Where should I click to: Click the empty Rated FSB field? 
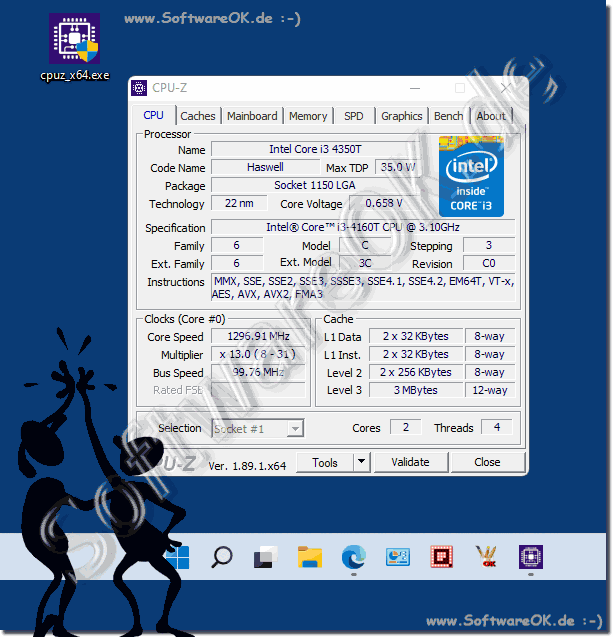[258, 390]
